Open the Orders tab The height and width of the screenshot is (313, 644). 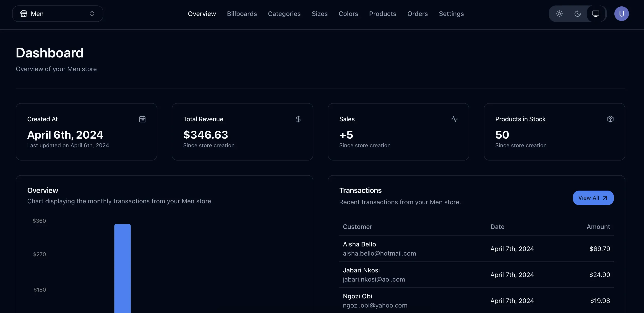coord(417,14)
